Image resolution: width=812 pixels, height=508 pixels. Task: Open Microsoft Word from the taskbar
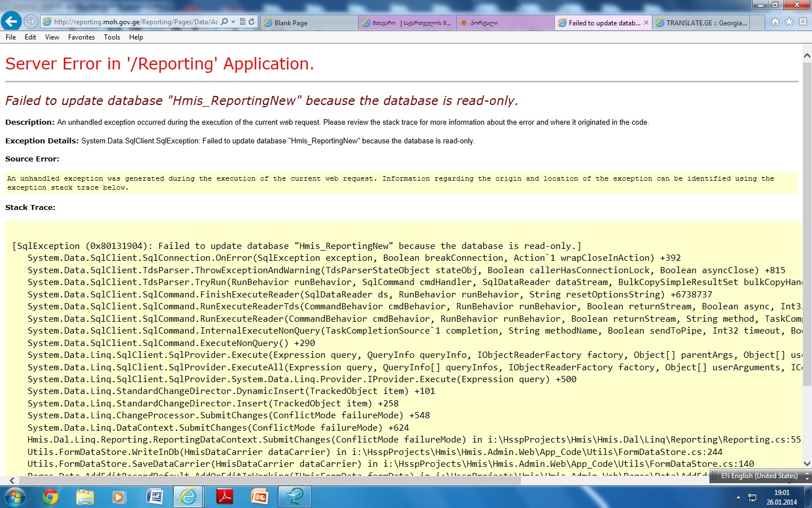(x=155, y=497)
